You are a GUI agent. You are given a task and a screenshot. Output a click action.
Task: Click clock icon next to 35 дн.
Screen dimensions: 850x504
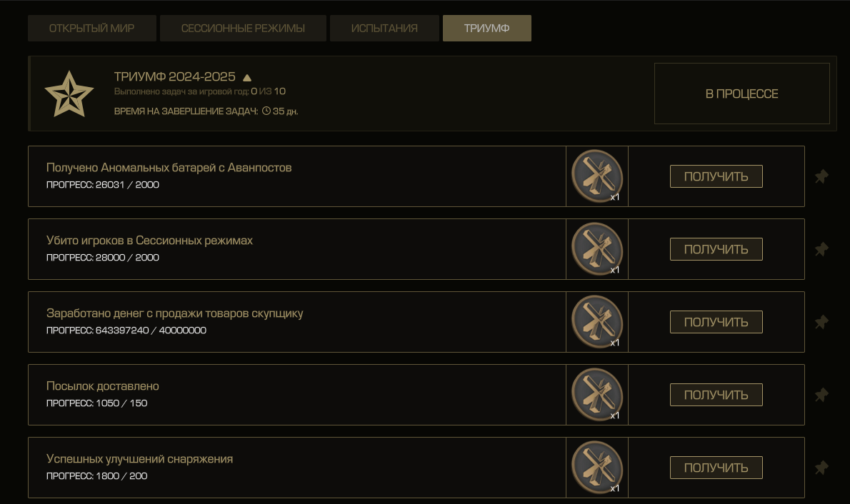(266, 111)
